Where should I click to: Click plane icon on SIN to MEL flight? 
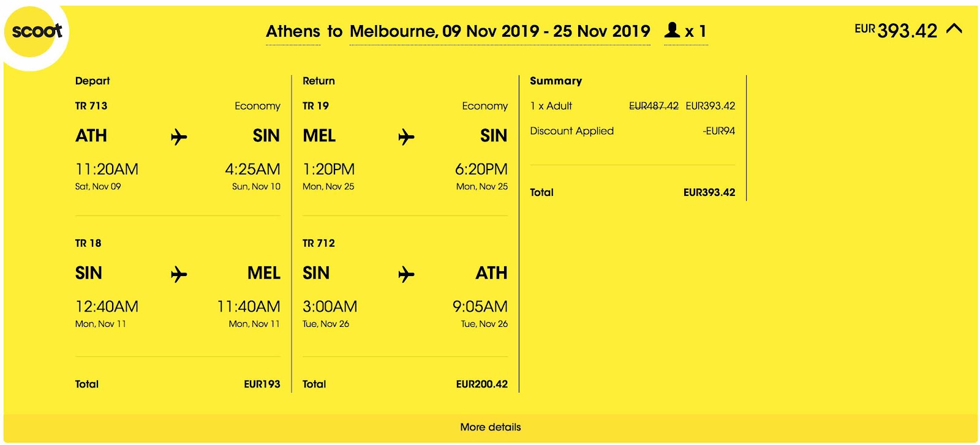pos(179,274)
